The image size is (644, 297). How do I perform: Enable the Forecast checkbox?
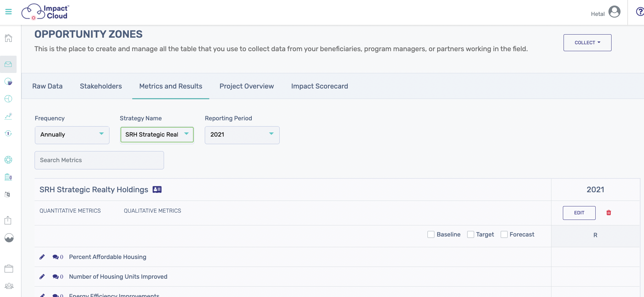tap(504, 234)
